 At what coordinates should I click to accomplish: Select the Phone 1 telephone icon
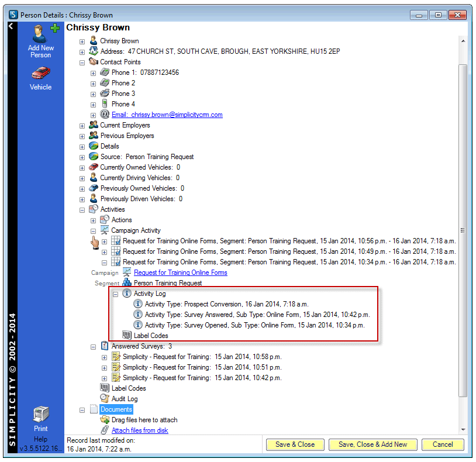(105, 73)
